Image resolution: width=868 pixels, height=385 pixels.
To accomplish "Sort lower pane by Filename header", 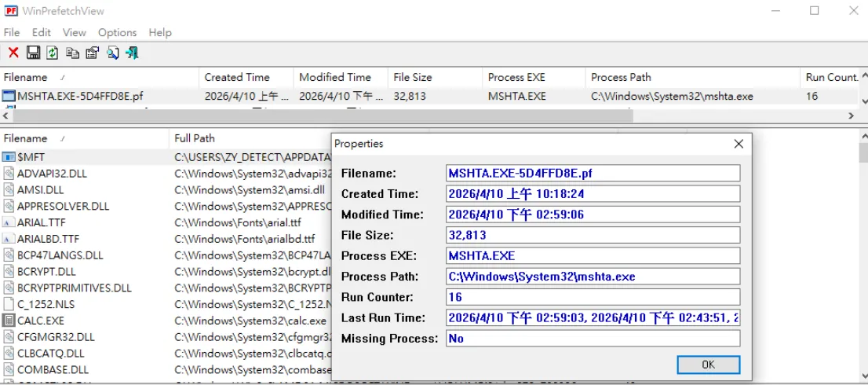I will (84, 138).
